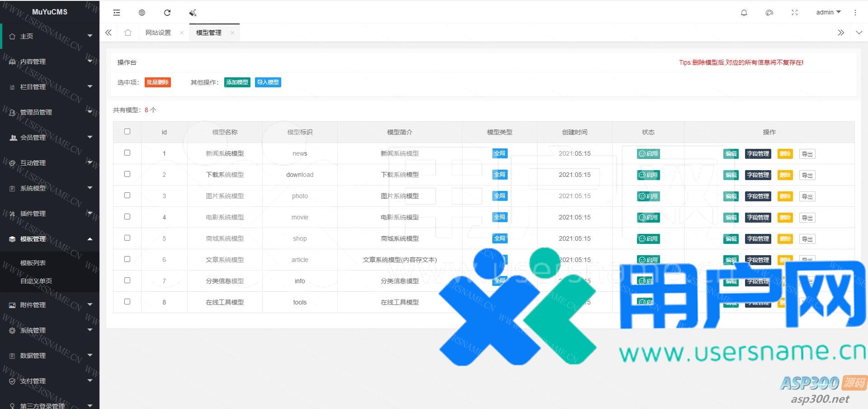Collapse the sidebar with the menu fold icon
Screen dimensions: 868x409
[117, 13]
